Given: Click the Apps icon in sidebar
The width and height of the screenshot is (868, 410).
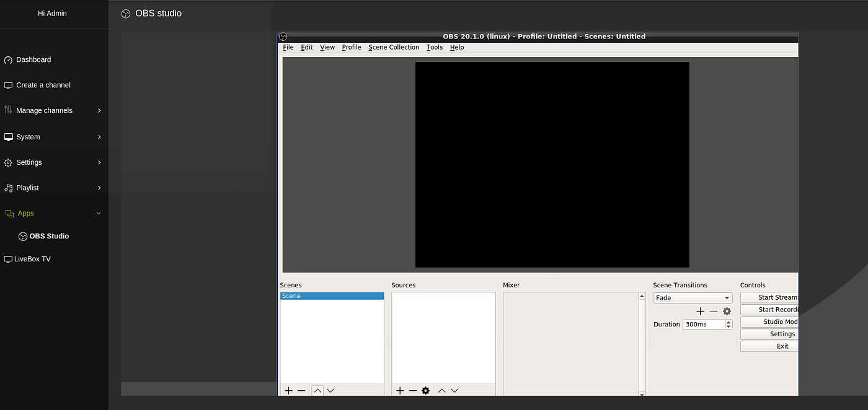Looking at the screenshot, I should 9,213.
